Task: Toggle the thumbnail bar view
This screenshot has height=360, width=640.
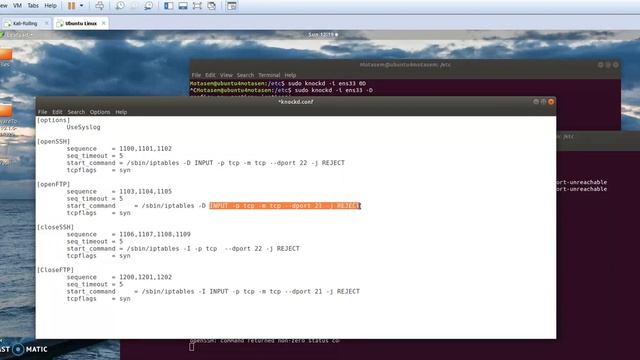Action: 183,6
